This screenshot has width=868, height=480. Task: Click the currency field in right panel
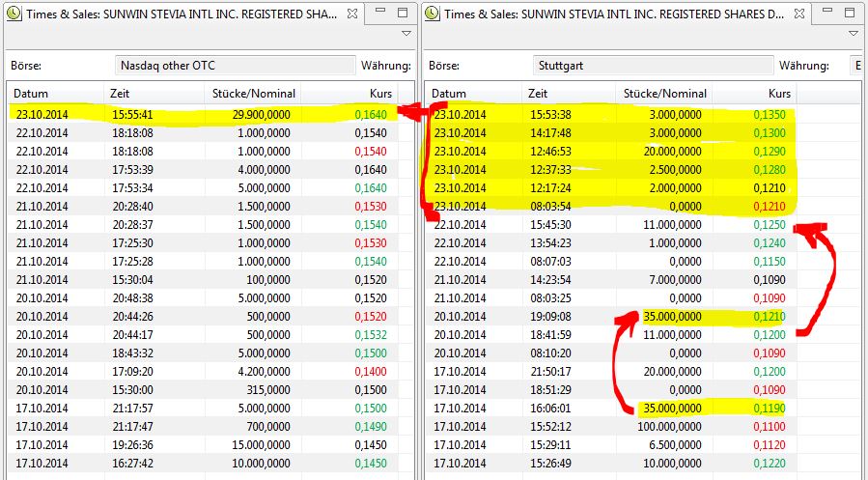(855, 66)
